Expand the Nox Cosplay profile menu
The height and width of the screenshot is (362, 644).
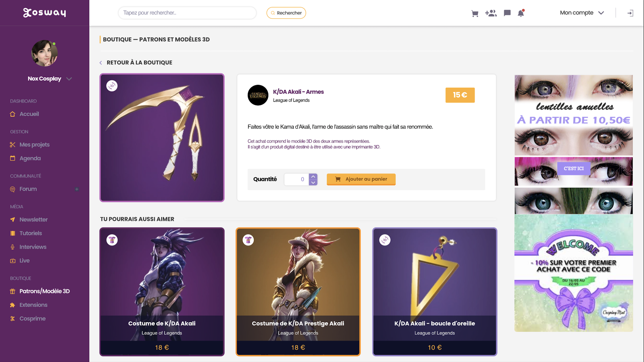pos(69,79)
